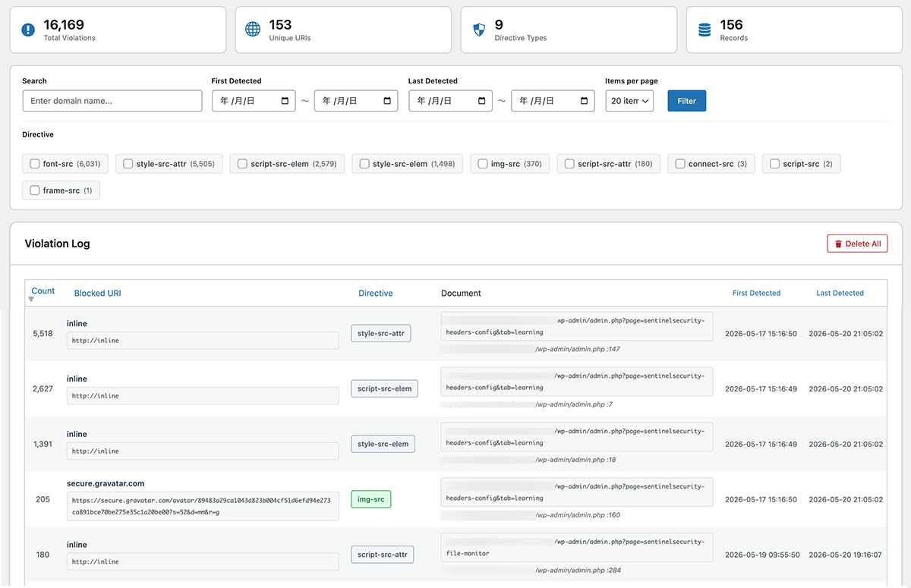Click the secure.gravatar.com avatar URL box
Screen dimensions: 911x588
tap(203, 506)
